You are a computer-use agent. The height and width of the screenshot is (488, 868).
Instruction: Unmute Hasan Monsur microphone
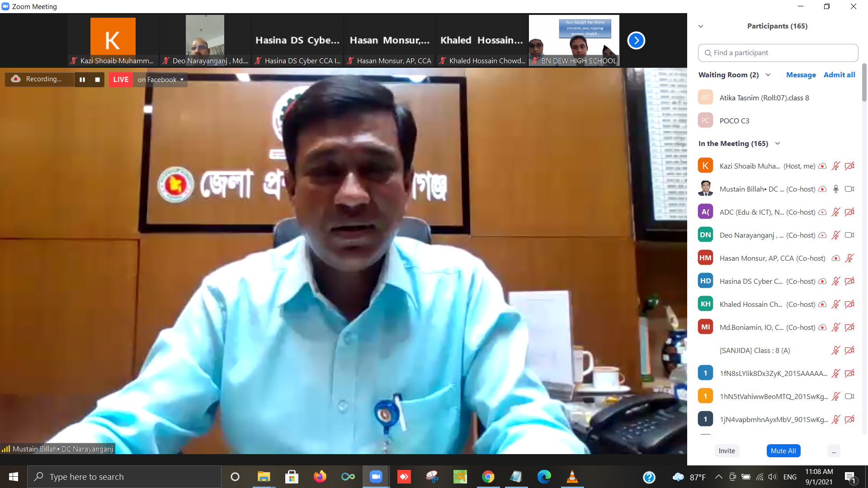[x=849, y=258]
